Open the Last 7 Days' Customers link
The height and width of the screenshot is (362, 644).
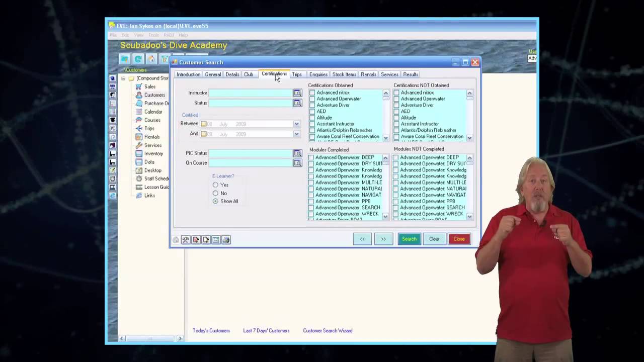tap(266, 331)
